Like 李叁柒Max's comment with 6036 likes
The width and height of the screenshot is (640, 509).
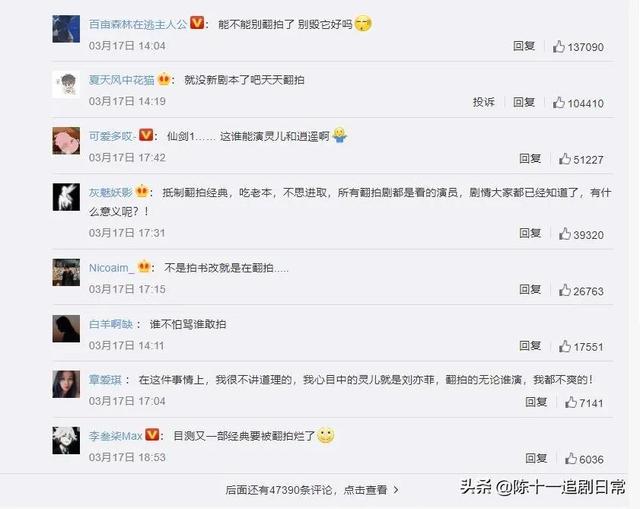click(584, 459)
